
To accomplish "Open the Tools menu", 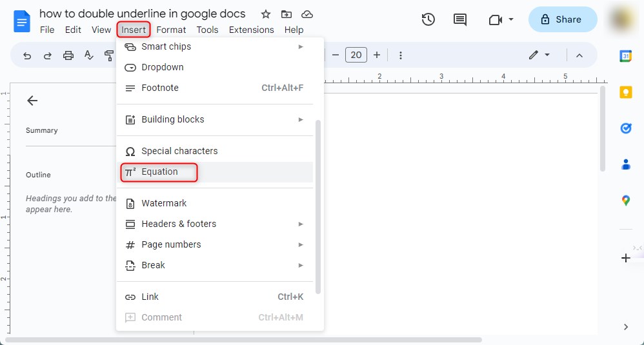I will pyautogui.click(x=207, y=30).
